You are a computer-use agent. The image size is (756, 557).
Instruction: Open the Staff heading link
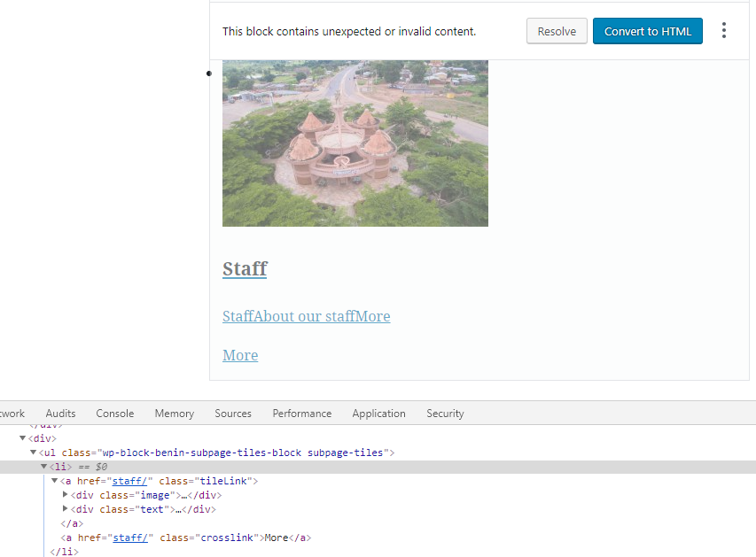tap(245, 269)
